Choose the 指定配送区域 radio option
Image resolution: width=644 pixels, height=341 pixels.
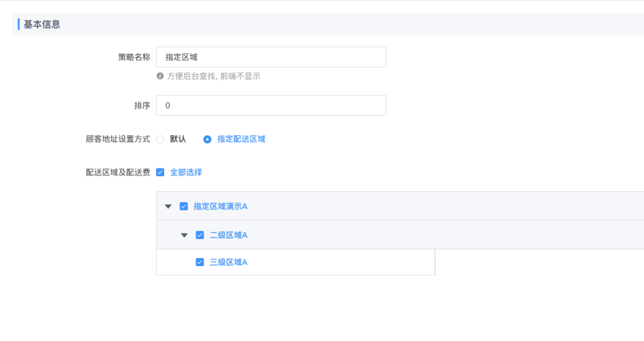pyautogui.click(x=208, y=139)
